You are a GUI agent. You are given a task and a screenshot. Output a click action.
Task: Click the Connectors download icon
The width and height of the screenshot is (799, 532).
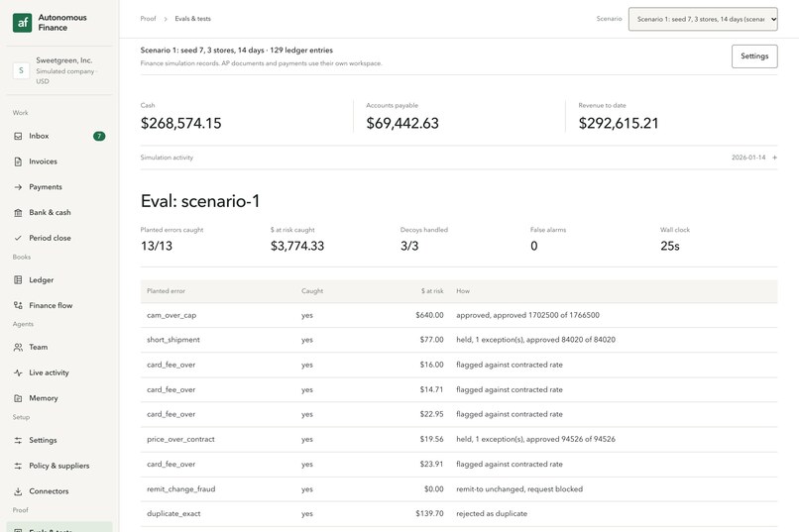coord(18,491)
